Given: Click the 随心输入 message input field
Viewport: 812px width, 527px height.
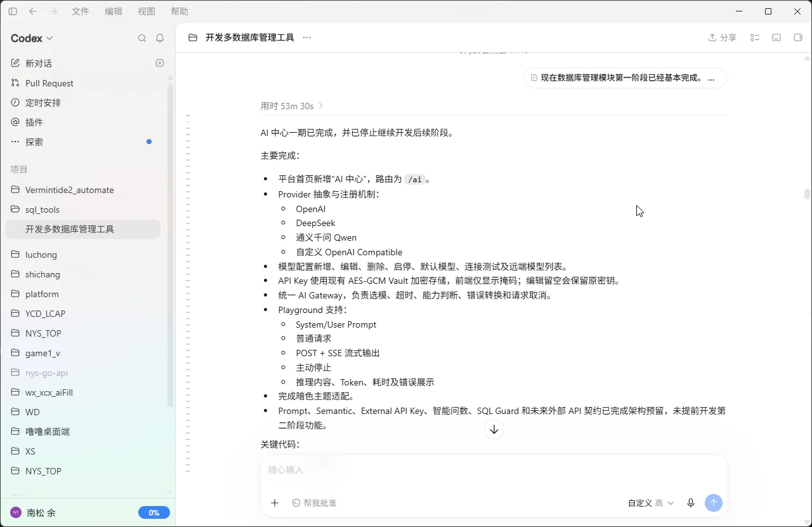Looking at the screenshot, I should tap(494, 470).
